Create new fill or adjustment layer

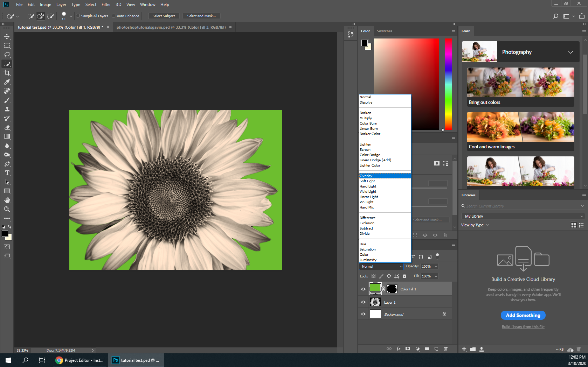pyautogui.click(x=417, y=349)
